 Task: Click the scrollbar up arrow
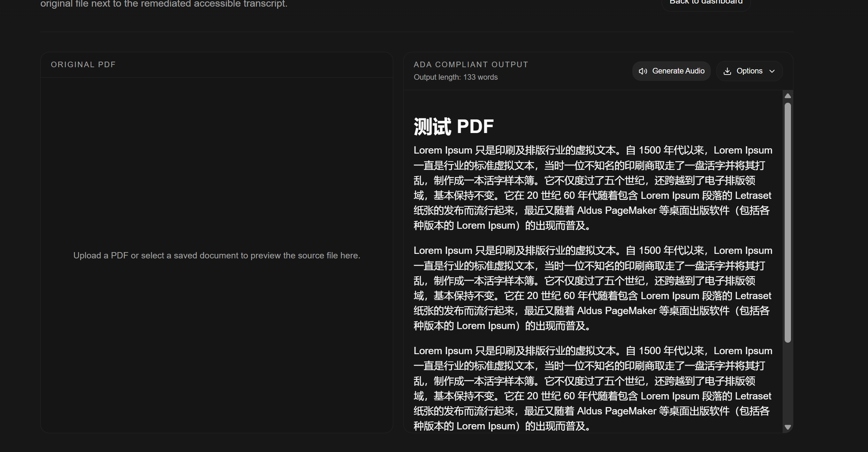coord(787,96)
